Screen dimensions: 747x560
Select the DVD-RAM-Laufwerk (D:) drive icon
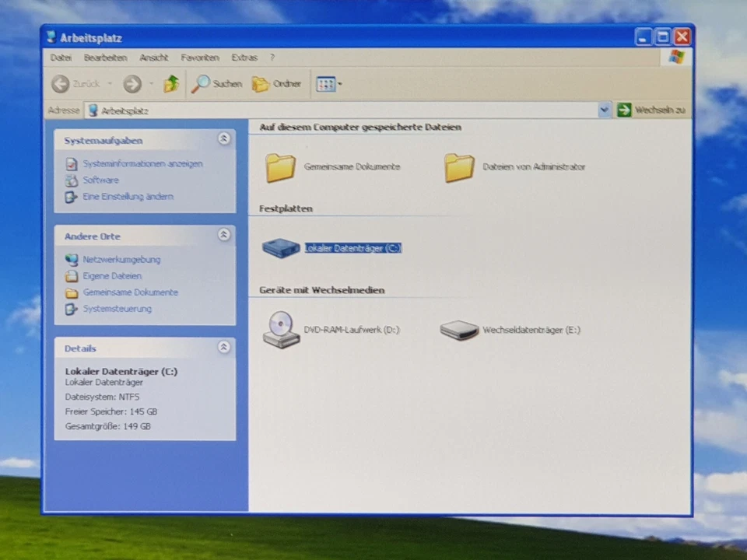click(281, 330)
